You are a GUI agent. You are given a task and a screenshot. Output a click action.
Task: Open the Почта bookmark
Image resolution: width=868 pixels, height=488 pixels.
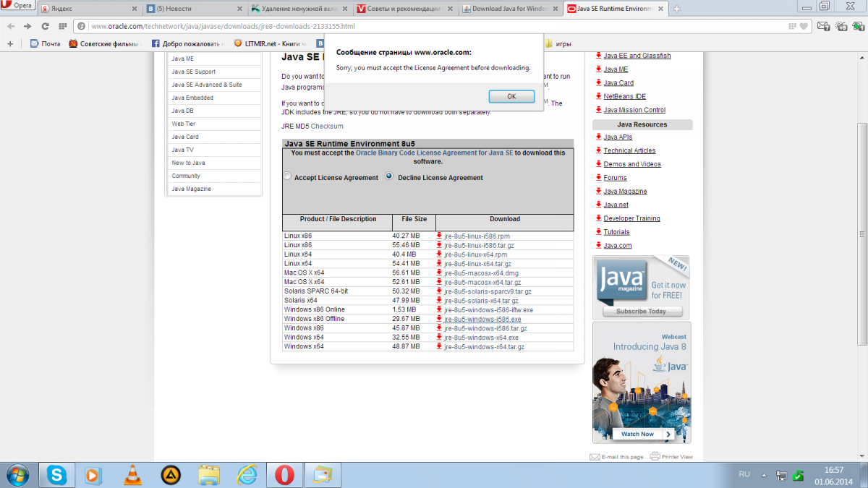pyautogui.click(x=45, y=43)
